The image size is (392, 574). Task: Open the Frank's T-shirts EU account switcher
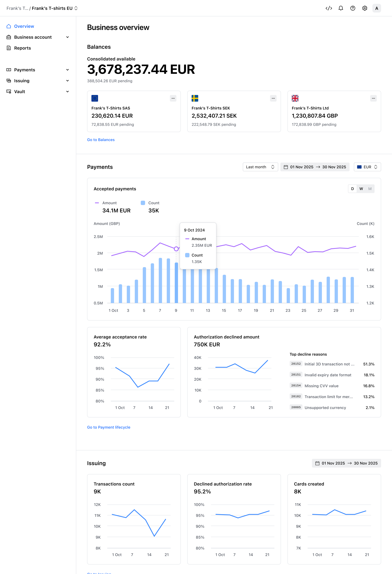coord(55,8)
